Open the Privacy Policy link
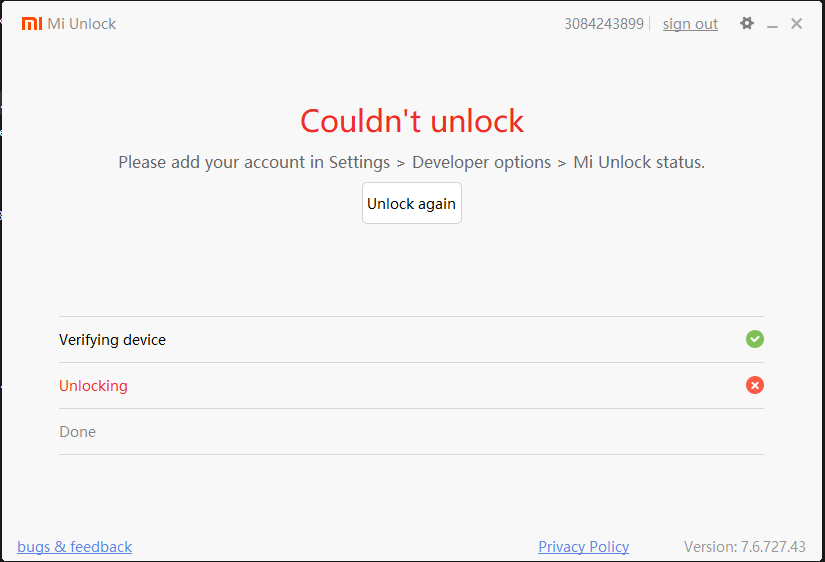Image resolution: width=825 pixels, height=562 pixels. tap(584, 547)
